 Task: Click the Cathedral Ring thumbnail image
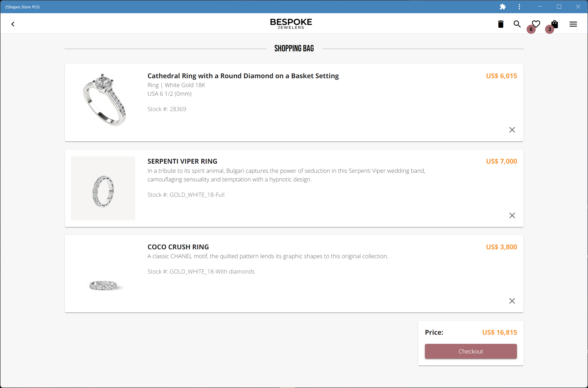click(x=103, y=100)
